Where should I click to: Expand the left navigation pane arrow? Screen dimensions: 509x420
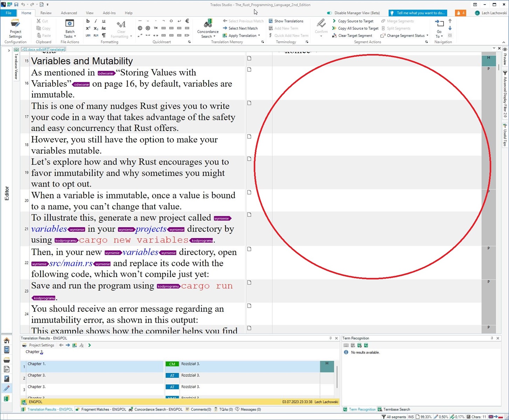point(9,50)
